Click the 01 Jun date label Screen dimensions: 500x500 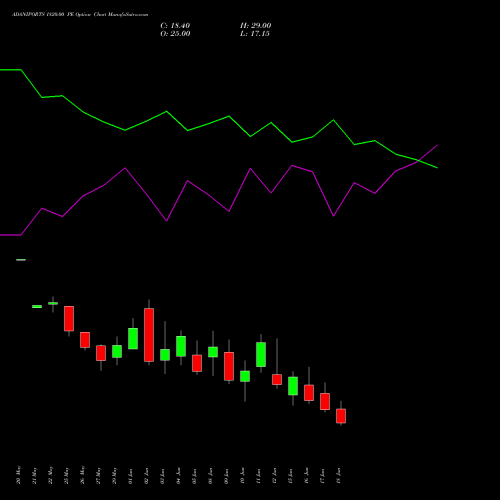(130, 476)
